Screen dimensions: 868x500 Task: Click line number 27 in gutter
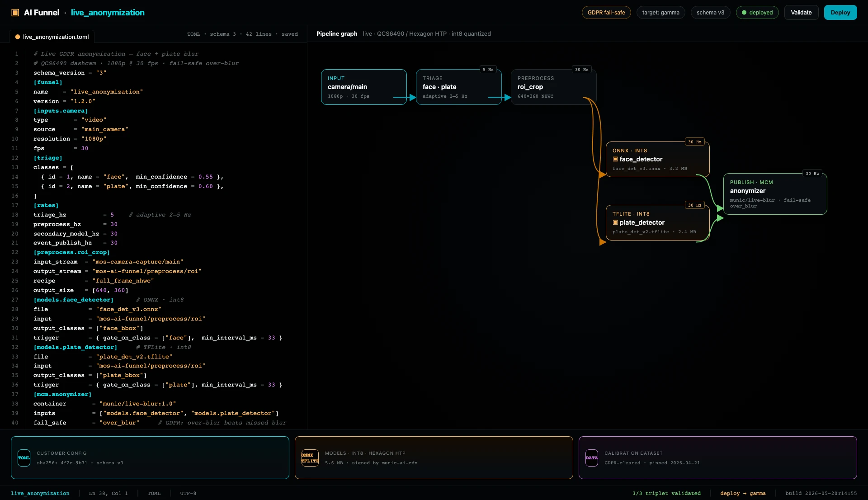click(x=15, y=300)
